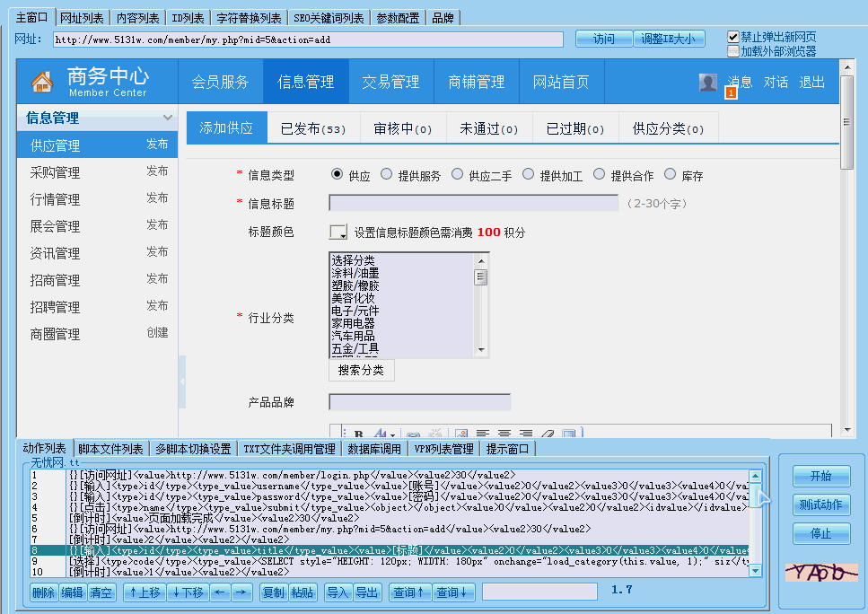Open the user avatar in the header
Image resolution: width=868 pixels, height=614 pixels.
tap(707, 83)
